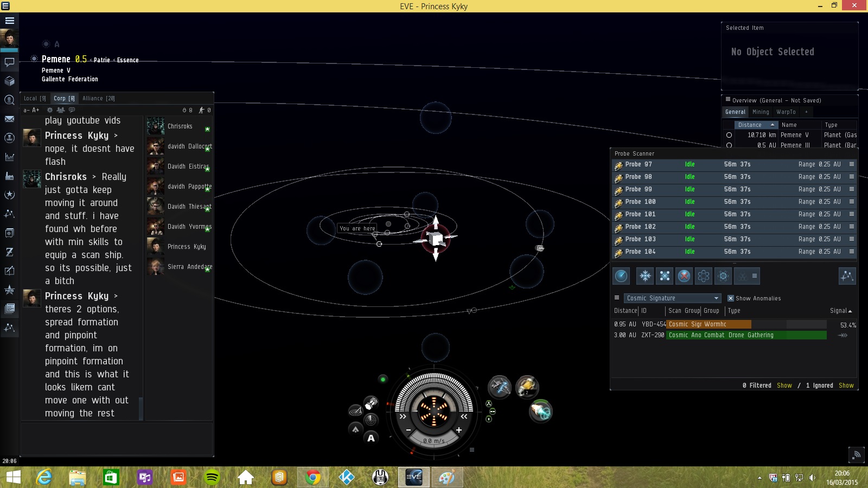This screenshot has width=868, height=488.
Task: Click the Windows Start button
Action: pos(13,477)
